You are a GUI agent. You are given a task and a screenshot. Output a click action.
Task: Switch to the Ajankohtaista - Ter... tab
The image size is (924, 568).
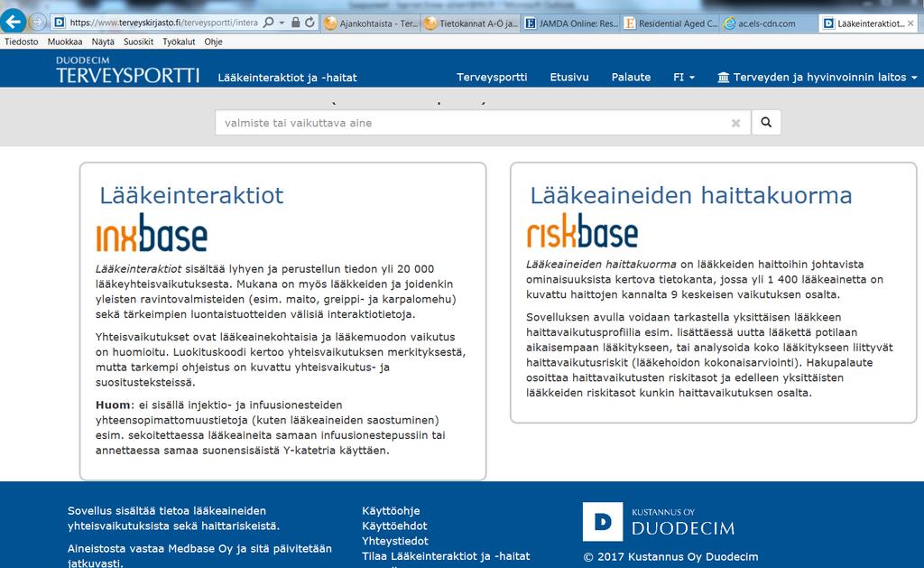[x=371, y=23]
